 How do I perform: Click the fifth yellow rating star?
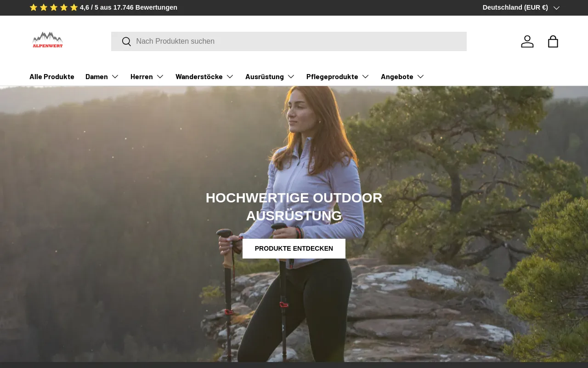[x=74, y=7]
